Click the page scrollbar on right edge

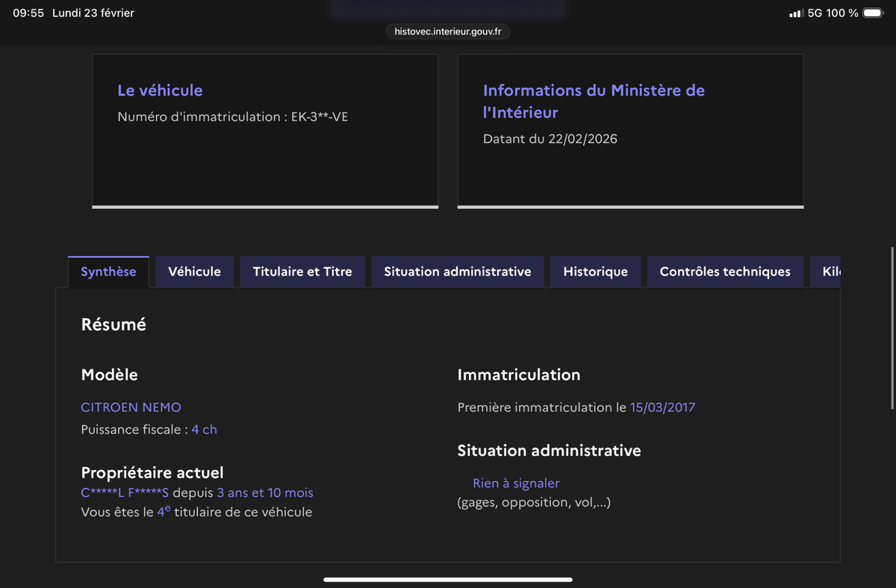(892, 328)
